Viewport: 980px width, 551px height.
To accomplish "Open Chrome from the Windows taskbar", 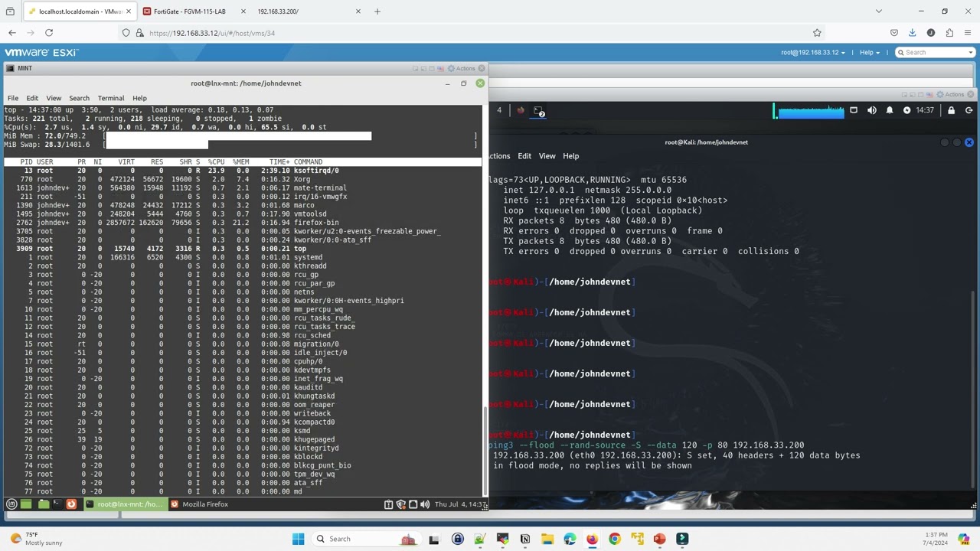I will 614,539.
